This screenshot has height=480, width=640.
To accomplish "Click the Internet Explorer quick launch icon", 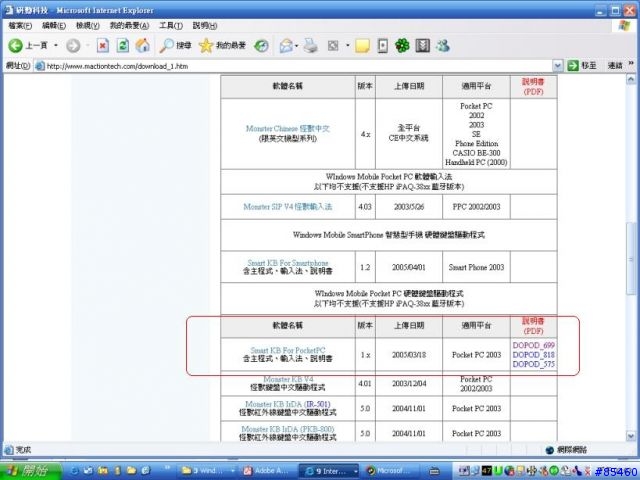I will pos(74,471).
